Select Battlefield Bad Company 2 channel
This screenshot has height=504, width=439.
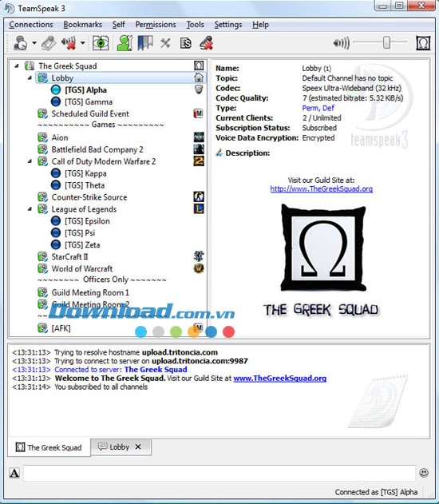pyautogui.click(x=97, y=149)
